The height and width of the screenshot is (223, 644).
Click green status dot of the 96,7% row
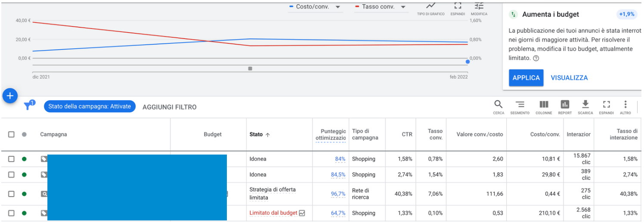pos(24,194)
